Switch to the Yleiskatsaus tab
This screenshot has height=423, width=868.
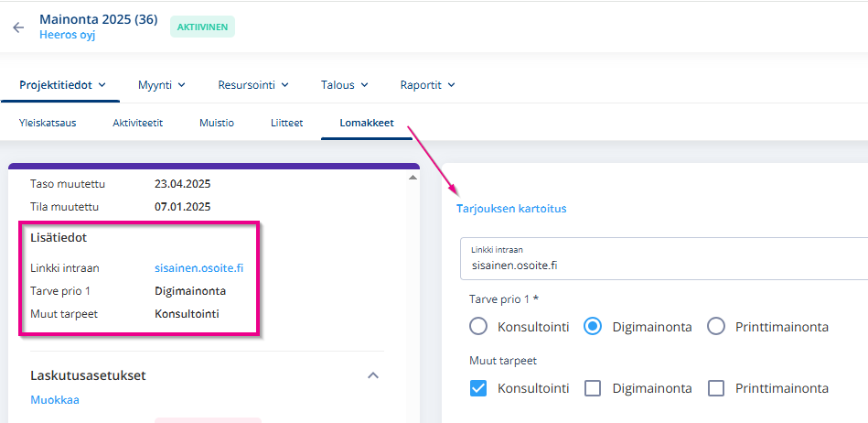click(x=48, y=123)
